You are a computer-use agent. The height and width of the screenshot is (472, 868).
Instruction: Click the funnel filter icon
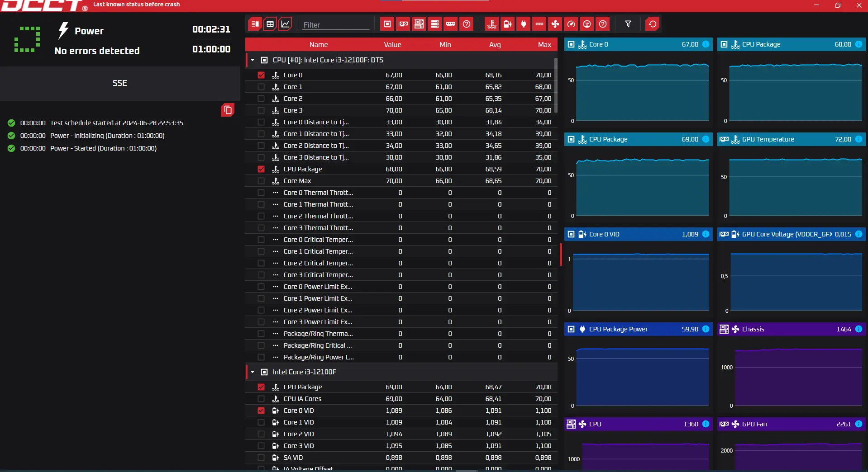628,24
